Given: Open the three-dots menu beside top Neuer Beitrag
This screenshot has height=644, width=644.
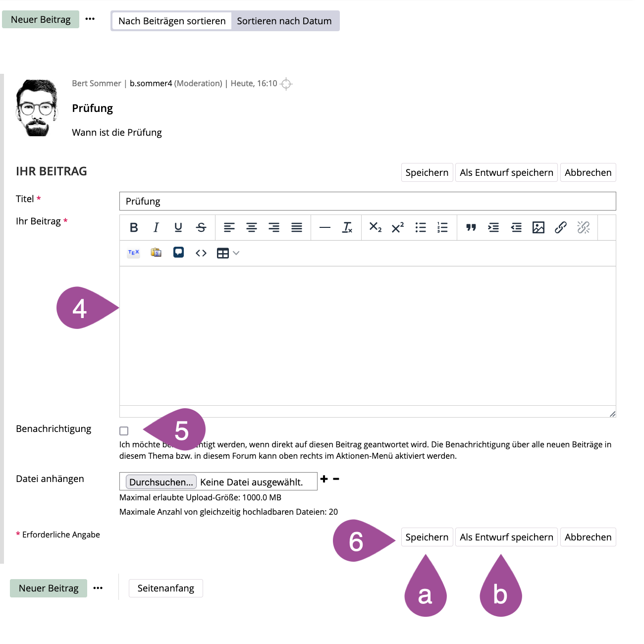Looking at the screenshot, I should point(90,19).
